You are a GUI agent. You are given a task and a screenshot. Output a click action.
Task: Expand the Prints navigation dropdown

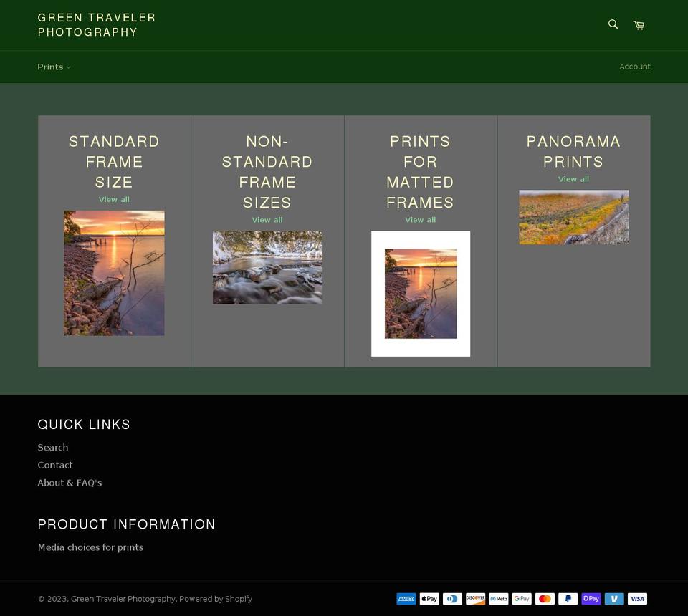tap(69, 67)
